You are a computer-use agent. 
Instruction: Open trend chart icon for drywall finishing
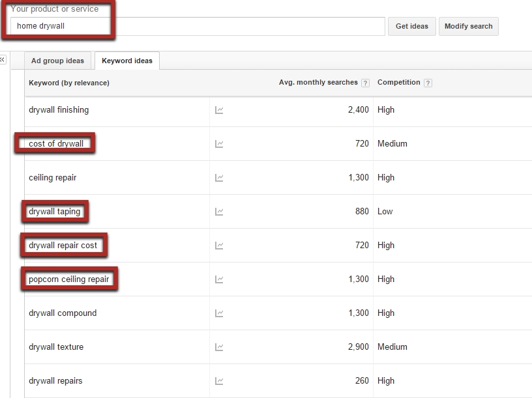pyautogui.click(x=219, y=110)
